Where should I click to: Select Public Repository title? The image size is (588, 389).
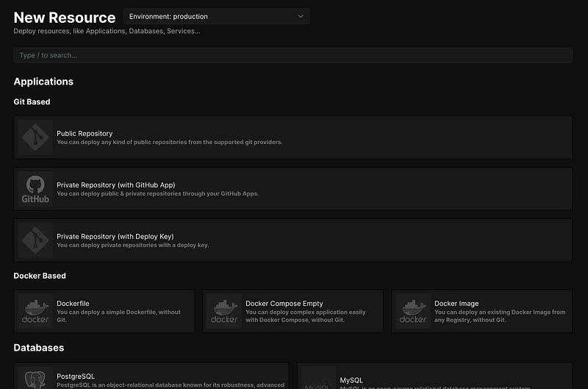(85, 134)
